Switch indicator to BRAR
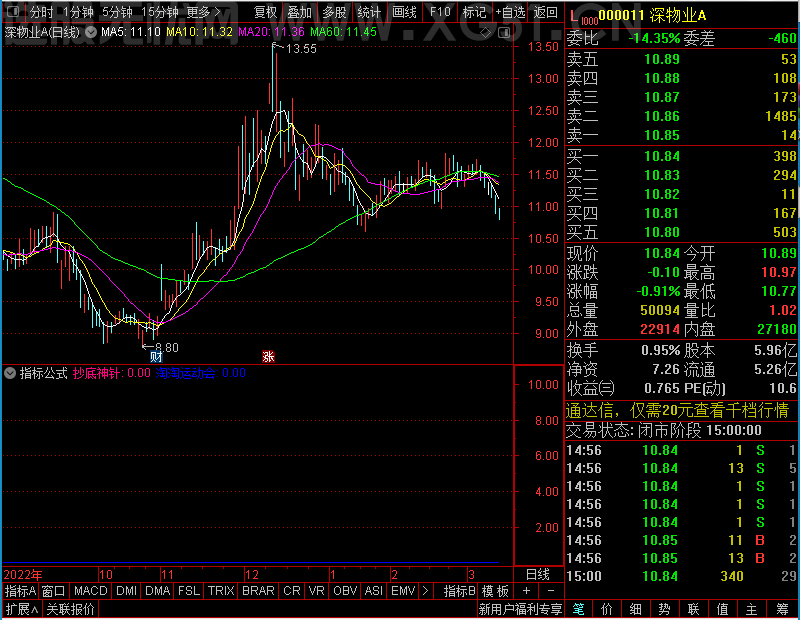 pos(258,591)
